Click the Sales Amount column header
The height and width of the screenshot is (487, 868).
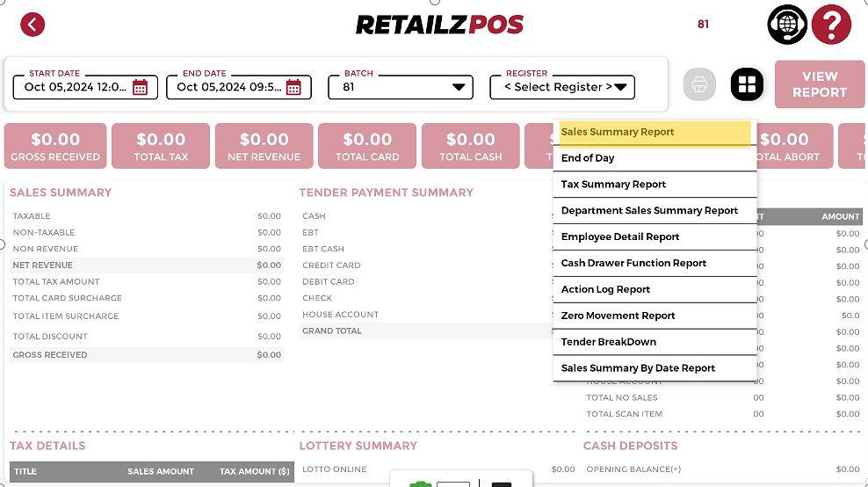point(161,471)
